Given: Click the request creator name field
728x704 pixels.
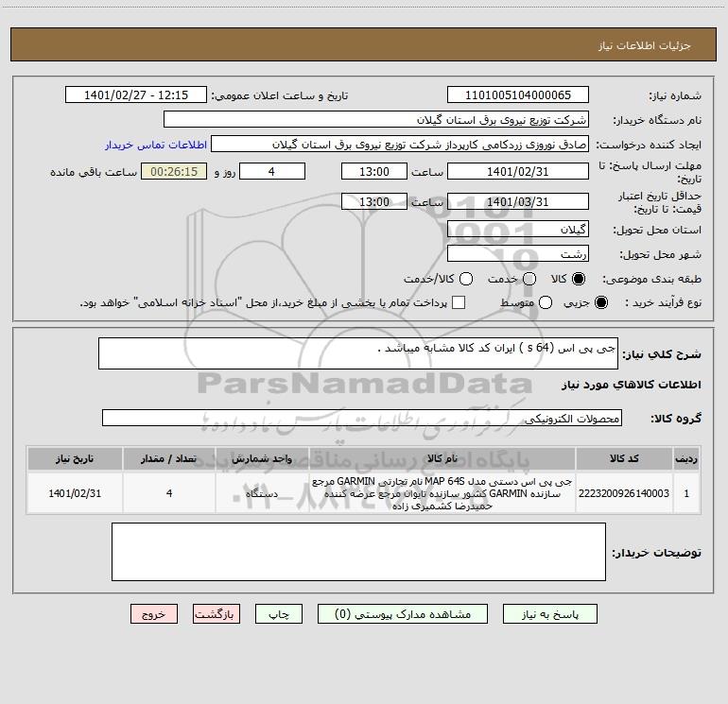Looking at the screenshot, I should (400, 145).
